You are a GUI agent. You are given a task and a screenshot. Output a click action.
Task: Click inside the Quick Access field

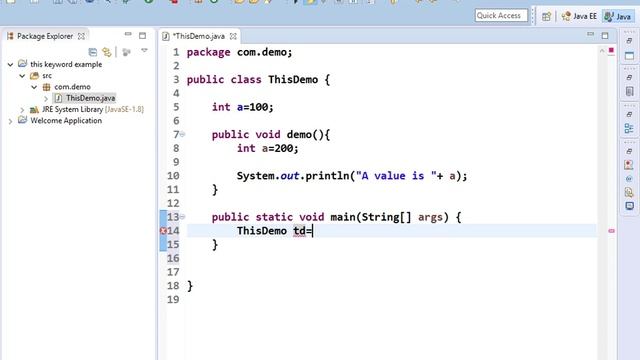click(501, 16)
